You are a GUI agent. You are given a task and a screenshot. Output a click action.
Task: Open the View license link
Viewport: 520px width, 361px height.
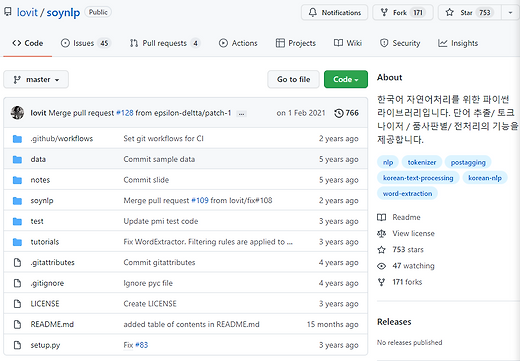(x=413, y=234)
